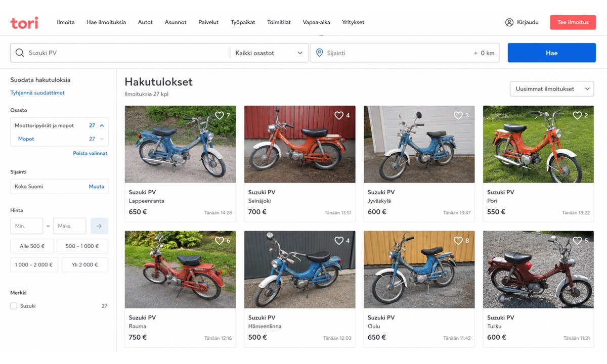607x364 pixels.
Task: Open the Työpaikat navigation item
Action: (x=243, y=22)
